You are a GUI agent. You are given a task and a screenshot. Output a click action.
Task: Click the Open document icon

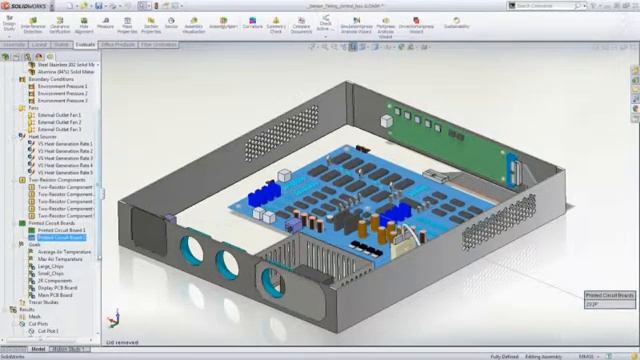point(84,6)
